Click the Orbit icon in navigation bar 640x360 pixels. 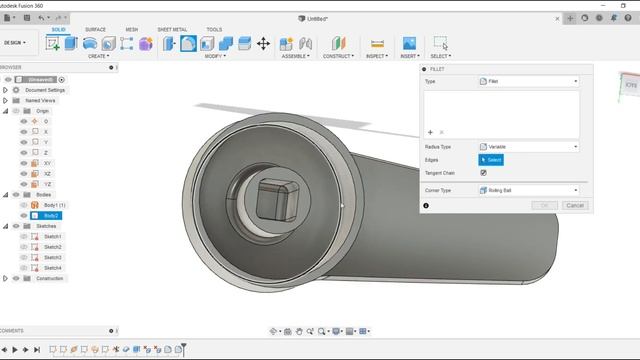273,331
